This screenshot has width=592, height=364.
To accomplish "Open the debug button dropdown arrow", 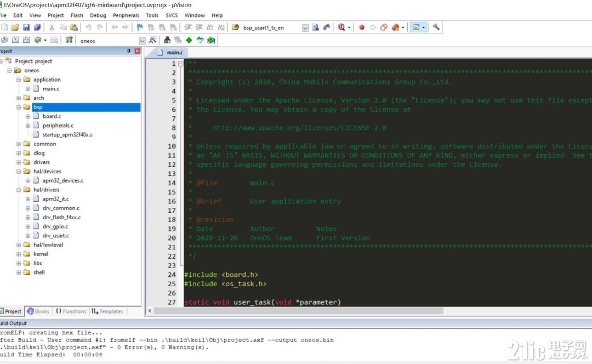I will [349, 27].
